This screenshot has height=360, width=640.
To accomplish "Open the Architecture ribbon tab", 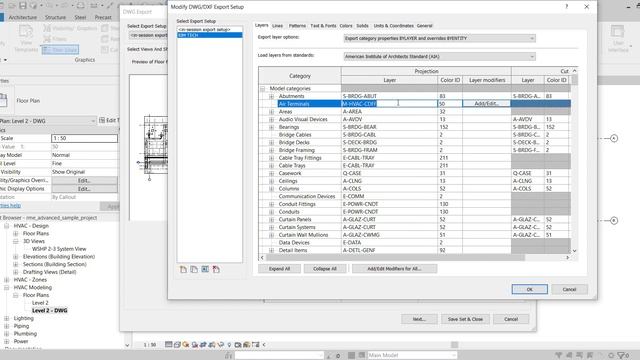I will click(23, 18).
